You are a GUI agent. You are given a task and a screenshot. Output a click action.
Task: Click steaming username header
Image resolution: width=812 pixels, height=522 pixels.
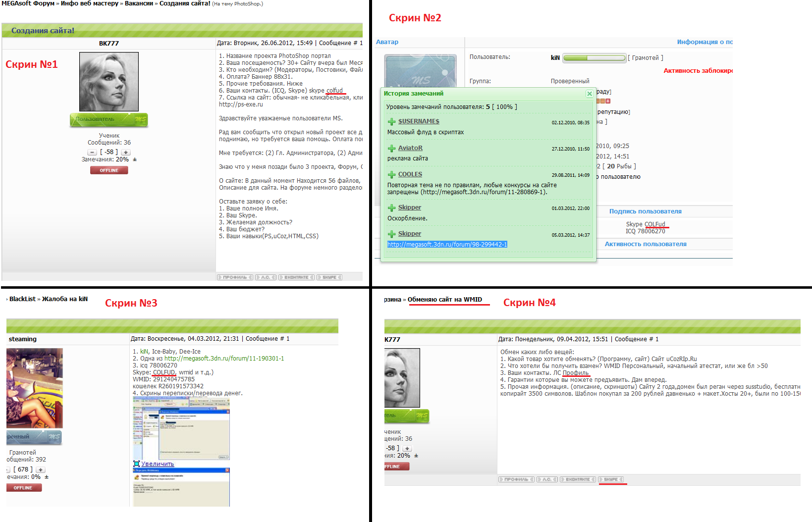[23, 339]
